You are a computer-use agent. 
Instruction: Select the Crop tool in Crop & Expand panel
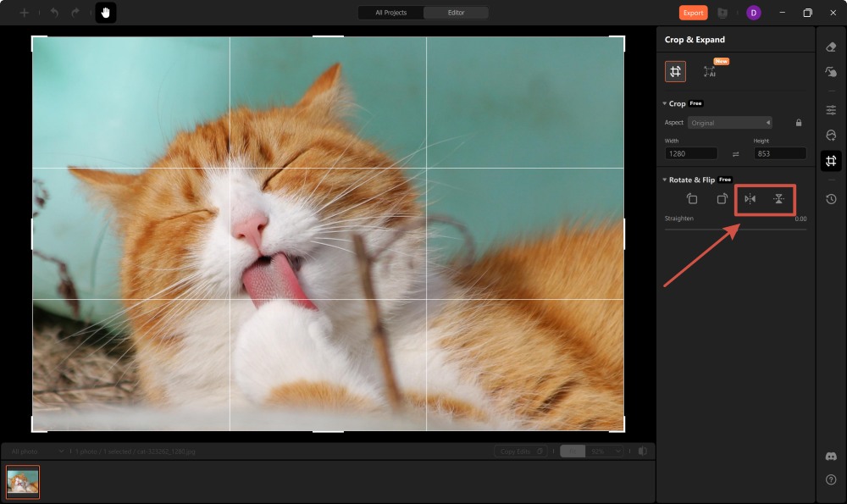click(675, 71)
